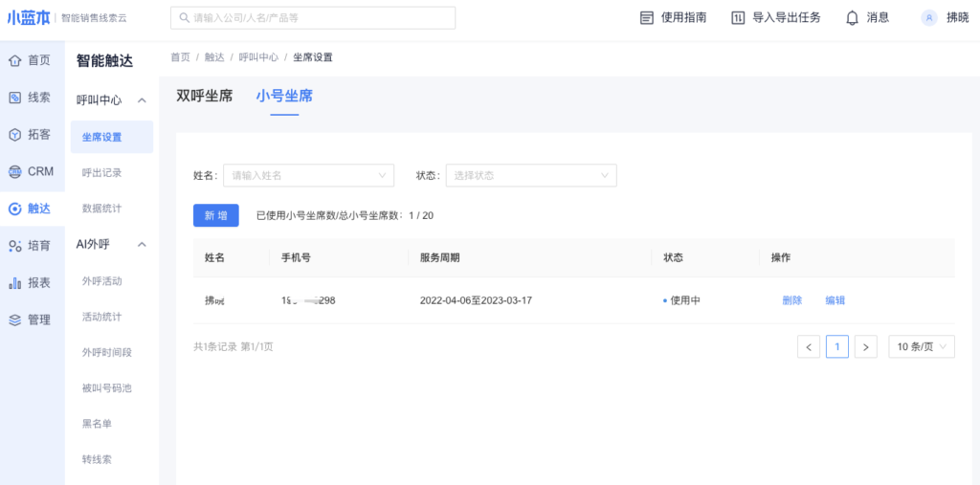The width and height of the screenshot is (980, 485).
Task: Open 呼出记录 in the side menu
Action: tap(102, 173)
